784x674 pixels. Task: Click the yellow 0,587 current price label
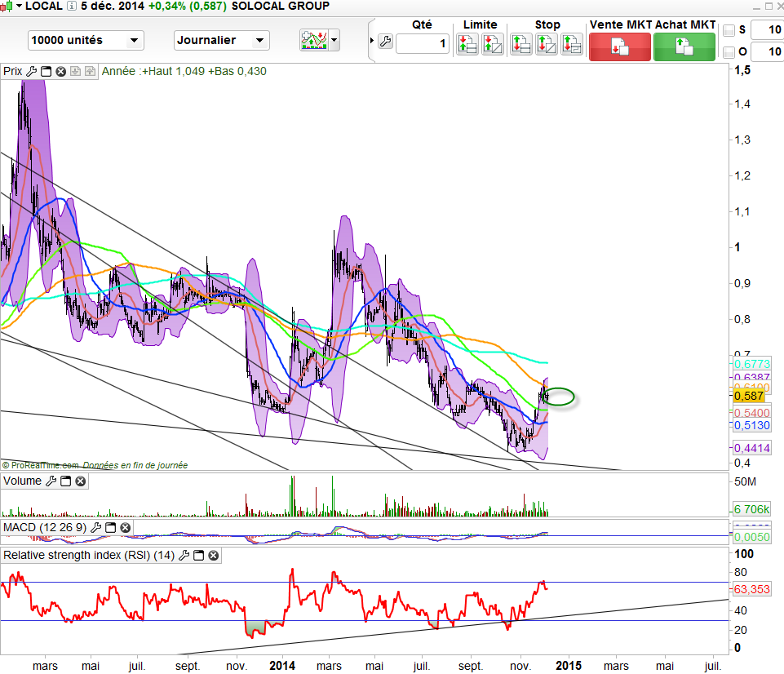click(748, 397)
